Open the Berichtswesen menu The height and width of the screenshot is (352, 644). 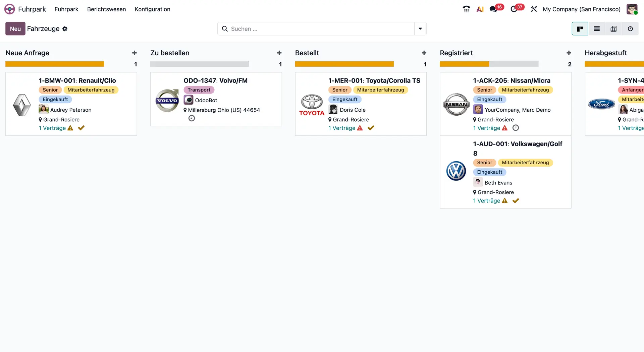106,9
